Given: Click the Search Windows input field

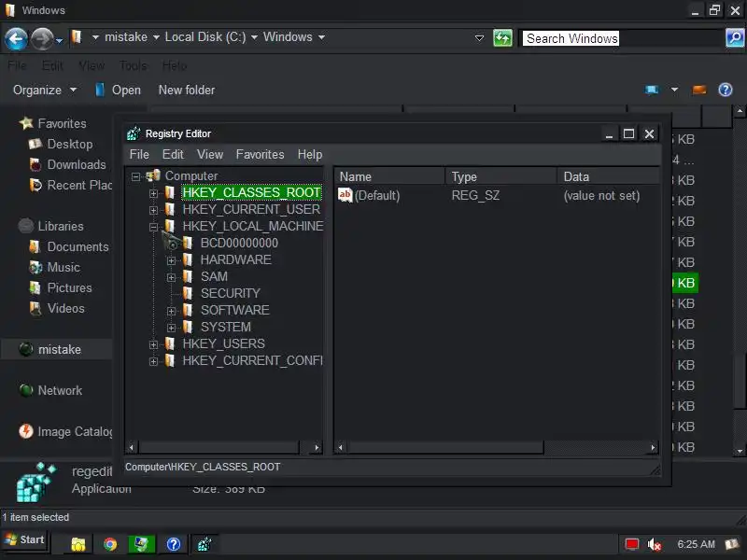Looking at the screenshot, I should (621, 37).
